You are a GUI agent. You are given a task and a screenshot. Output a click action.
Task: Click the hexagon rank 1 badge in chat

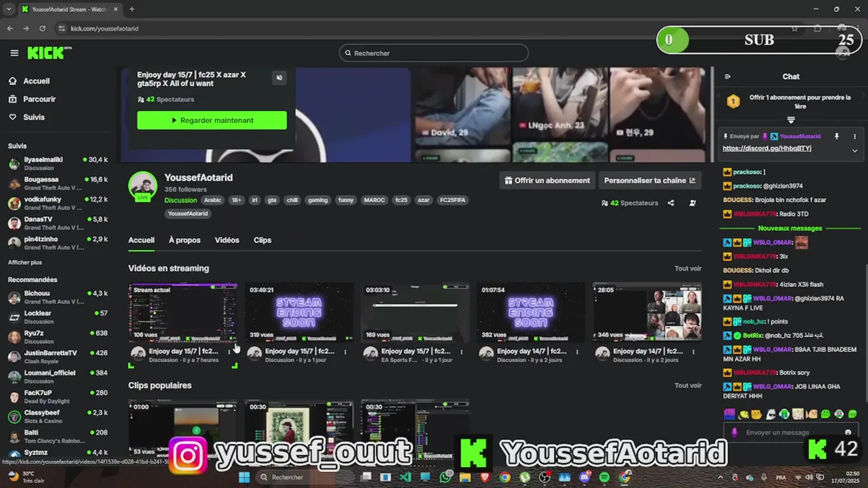[x=733, y=102]
